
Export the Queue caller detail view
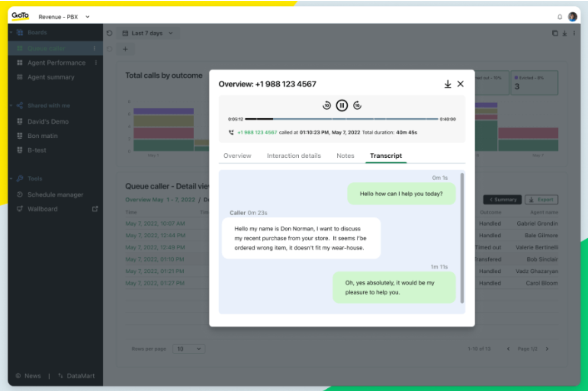tap(541, 200)
